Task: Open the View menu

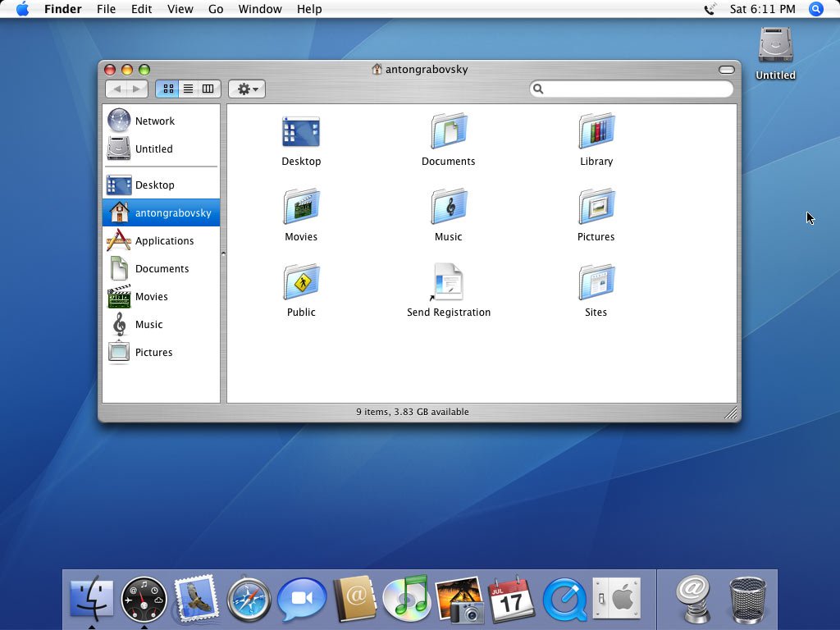Action: click(180, 9)
